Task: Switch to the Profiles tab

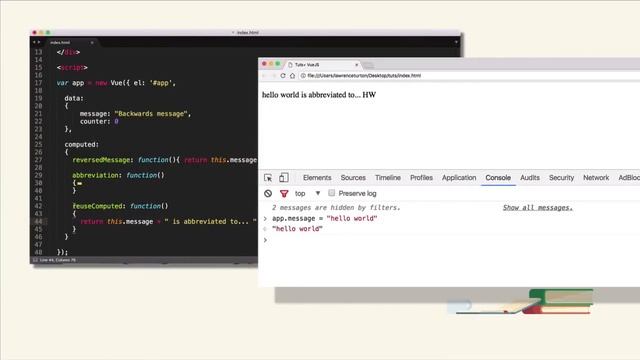Action: [x=421, y=178]
